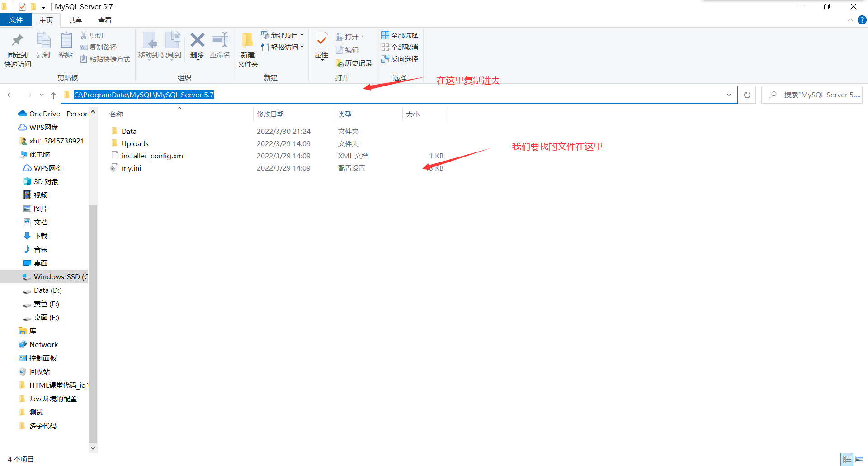
Task: Click the Move To icon
Action: [149, 40]
